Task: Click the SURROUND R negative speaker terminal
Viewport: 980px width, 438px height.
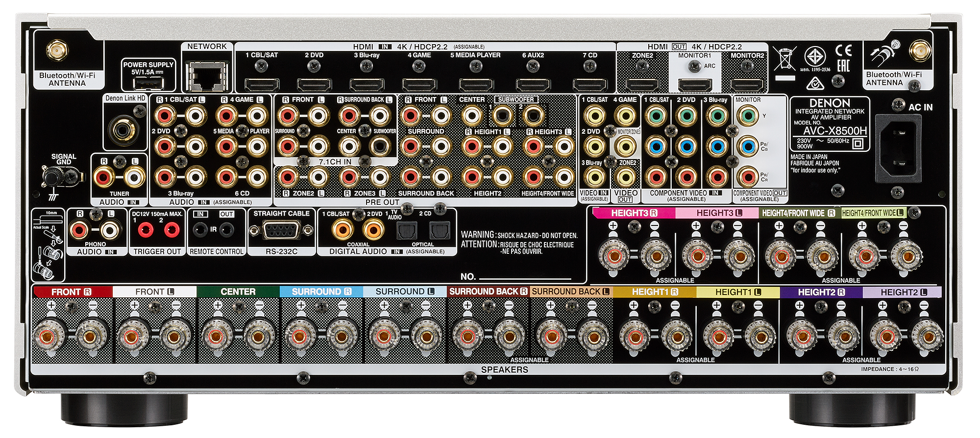Action: pyautogui.click(x=342, y=336)
